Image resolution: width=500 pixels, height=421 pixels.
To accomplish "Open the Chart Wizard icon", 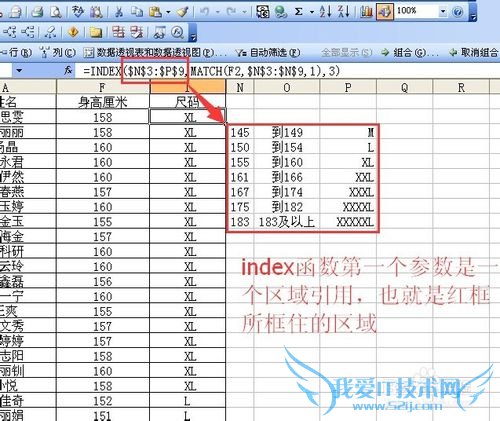I will (x=366, y=12).
